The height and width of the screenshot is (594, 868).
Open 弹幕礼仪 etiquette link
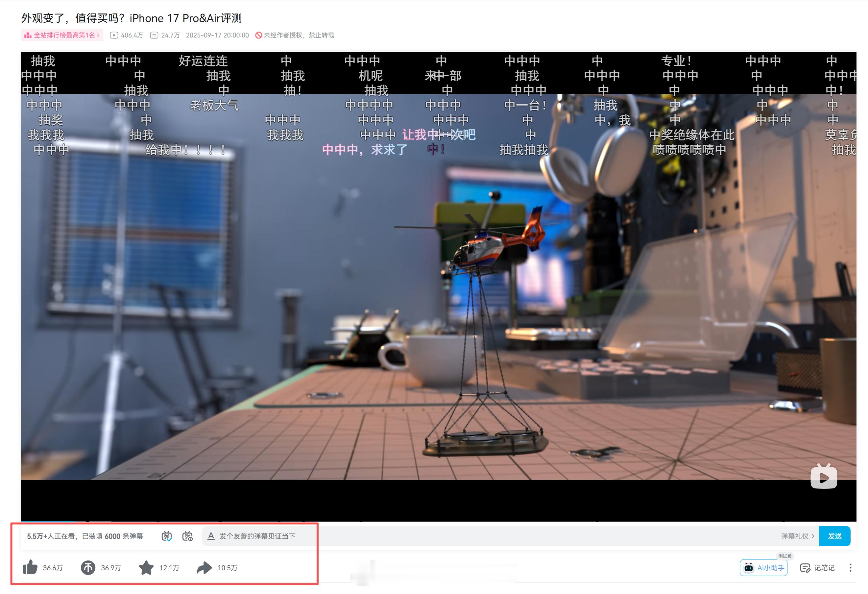(797, 536)
